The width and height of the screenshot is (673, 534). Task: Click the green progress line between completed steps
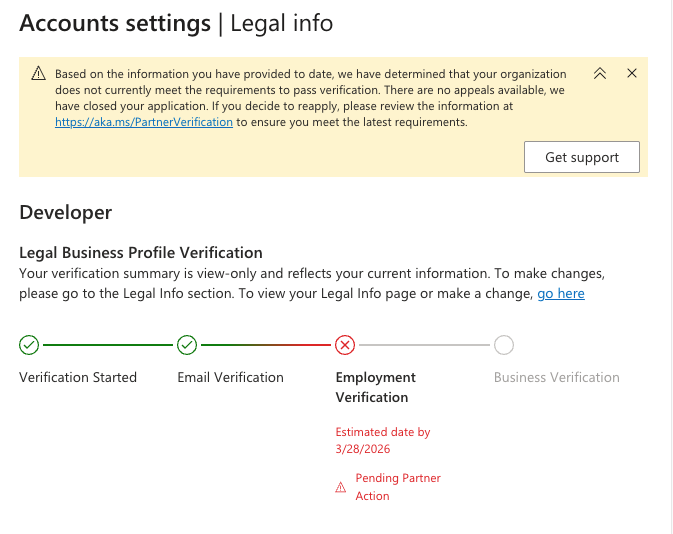(108, 345)
